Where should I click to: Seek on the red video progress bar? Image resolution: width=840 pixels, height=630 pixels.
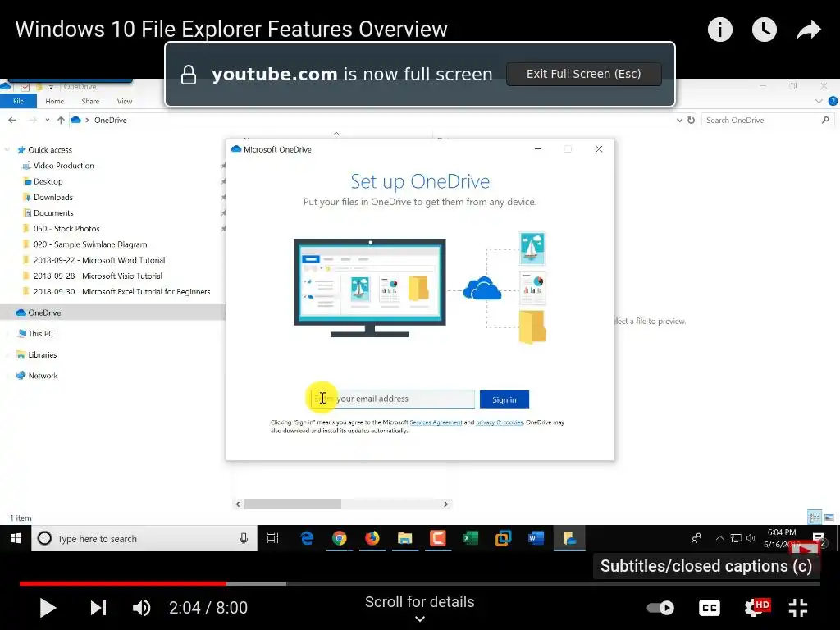tap(123, 583)
